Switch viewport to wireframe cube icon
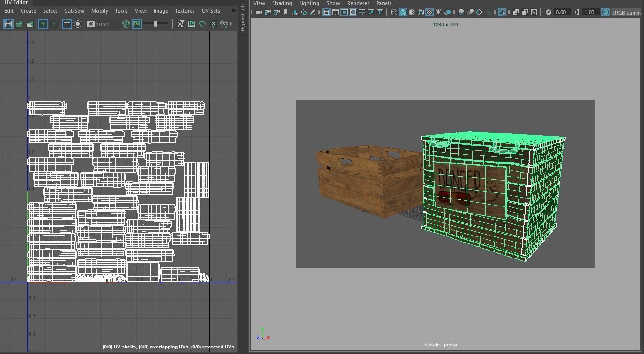 [394, 12]
